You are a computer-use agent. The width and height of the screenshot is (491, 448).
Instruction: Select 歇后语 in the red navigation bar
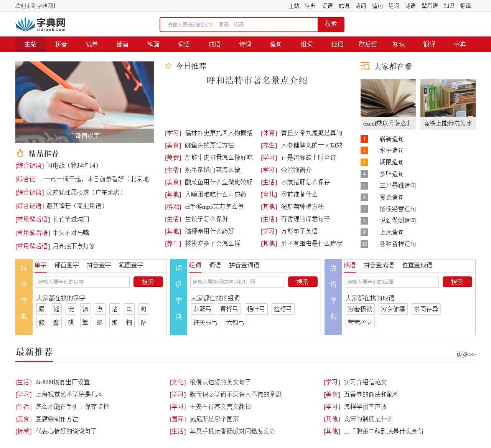coord(368,44)
